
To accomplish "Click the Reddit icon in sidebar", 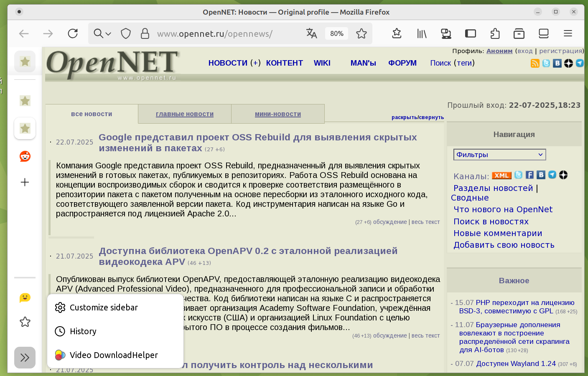I will point(25,156).
